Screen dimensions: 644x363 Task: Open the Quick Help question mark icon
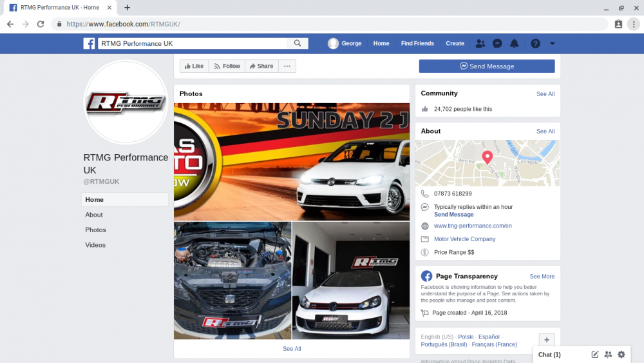tap(535, 43)
